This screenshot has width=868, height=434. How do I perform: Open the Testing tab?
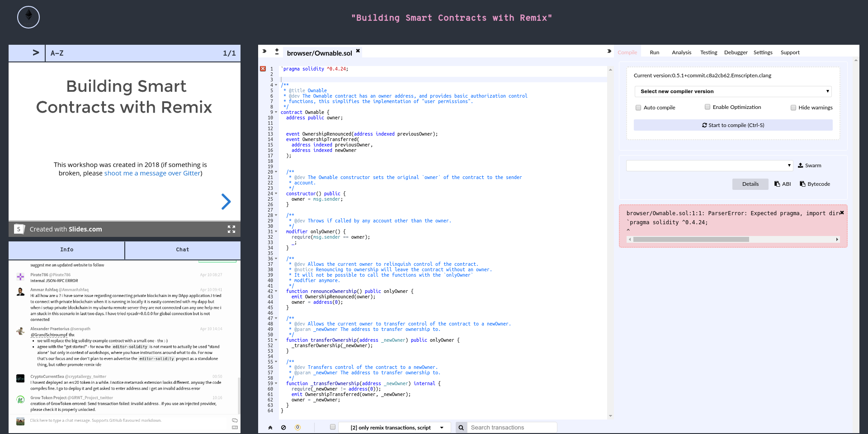tap(709, 52)
